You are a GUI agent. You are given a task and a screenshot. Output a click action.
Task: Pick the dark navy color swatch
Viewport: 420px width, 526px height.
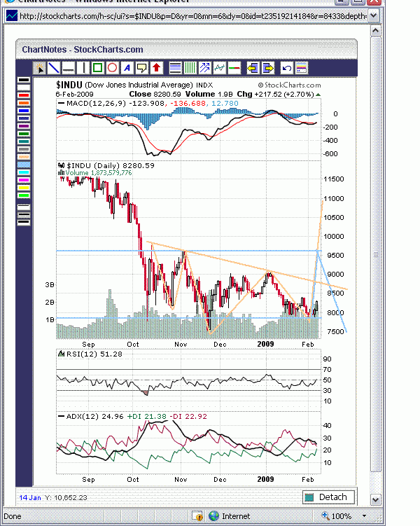pos(24,118)
